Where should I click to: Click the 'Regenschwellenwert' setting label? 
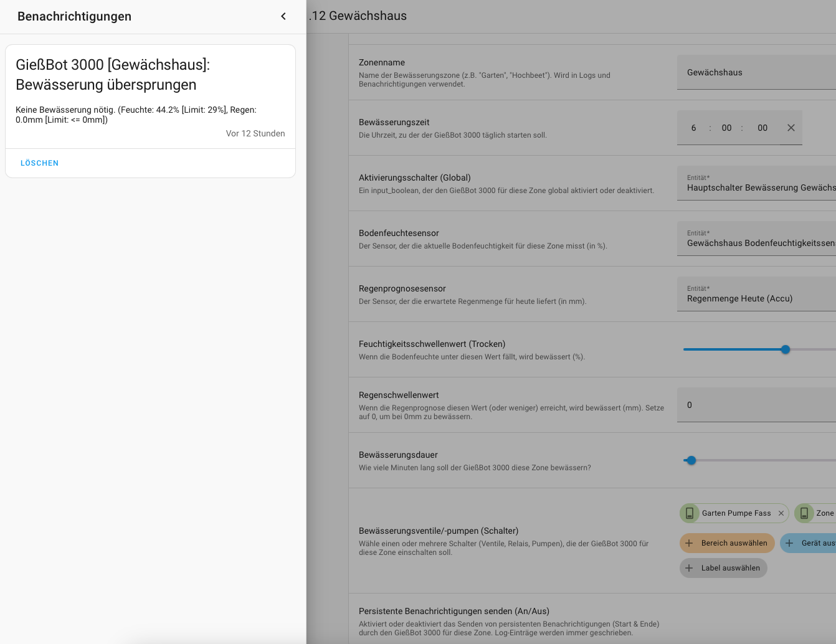[x=399, y=395]
